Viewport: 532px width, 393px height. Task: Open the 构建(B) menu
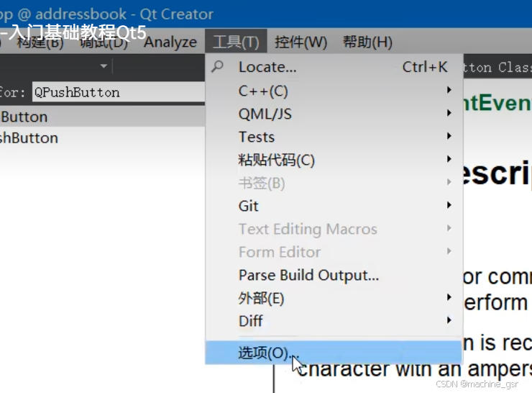40,43
